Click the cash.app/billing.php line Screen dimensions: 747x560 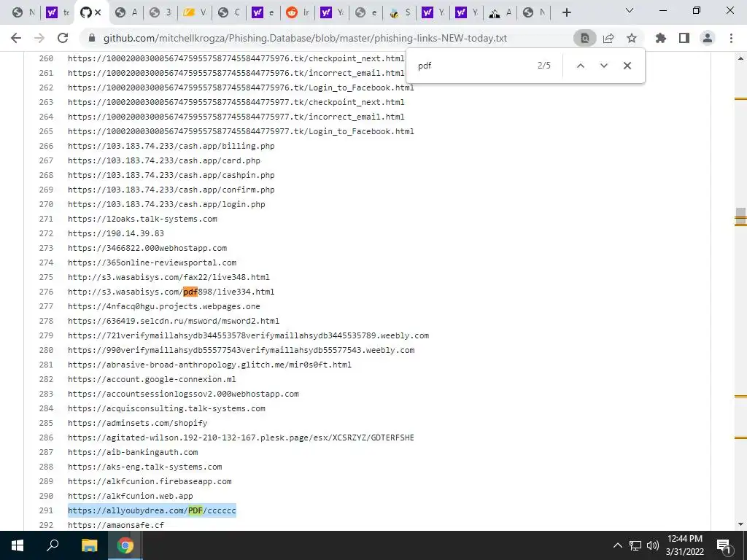tap(171, 146)
